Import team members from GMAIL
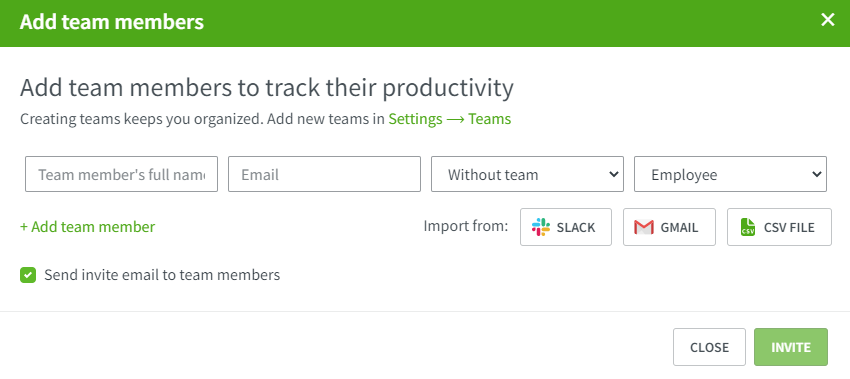Viewport: 850px width, 379px height. (669, 227)
